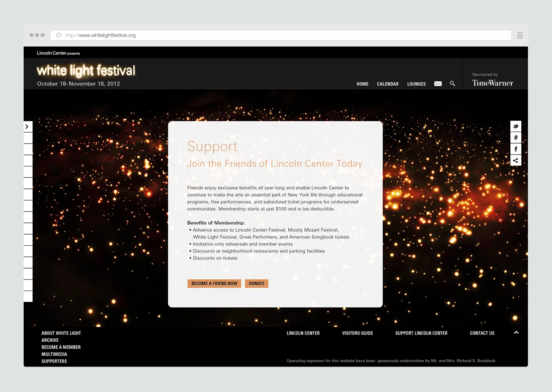Click the BECOME A FRIEND NOW button
Image resolution: width=552 pixels, height=392 pixels.
[x=214, y=283]
